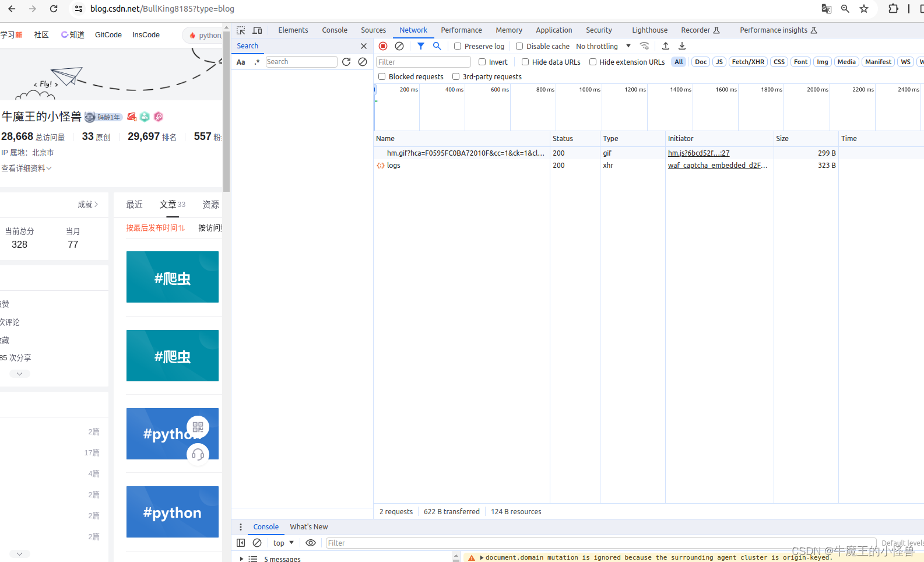Viewport: 924px width, 562px height.
Task: Click the Search panel text input
Action: (301, 62)
